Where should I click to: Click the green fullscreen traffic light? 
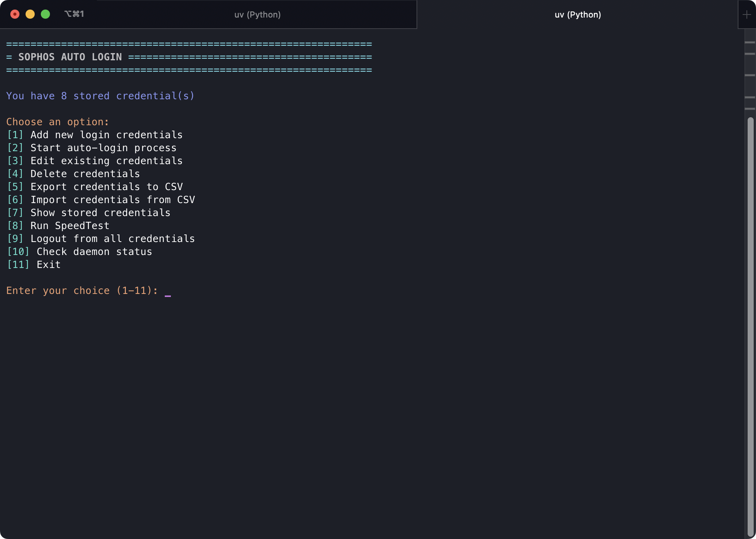click(x=46, y=14)
